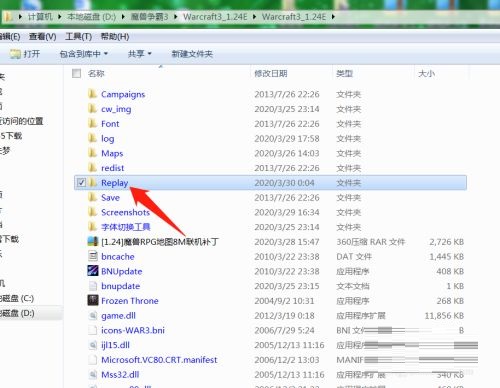Sort by 修改日期 column header
500x388 pixels.
(x=271, y=73)
